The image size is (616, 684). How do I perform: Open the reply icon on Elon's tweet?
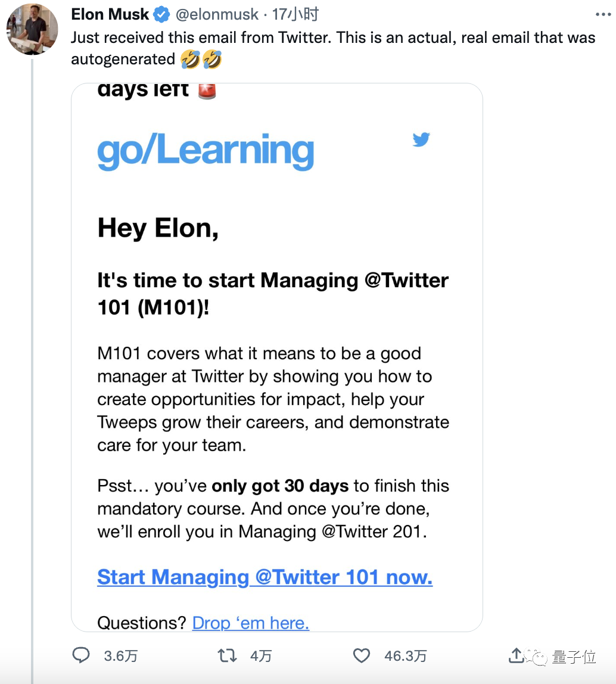click(x=80, y=655)
